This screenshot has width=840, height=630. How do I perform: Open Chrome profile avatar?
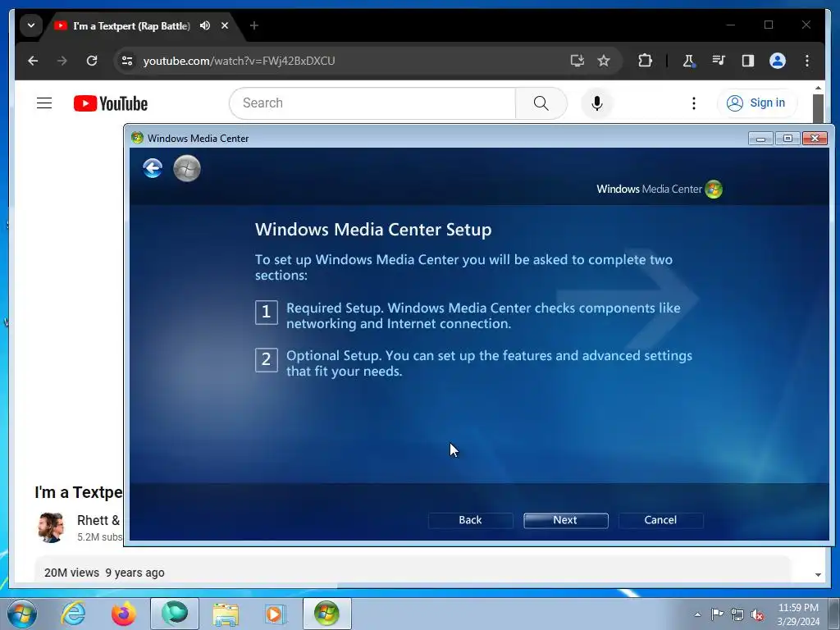pos(778,61)
